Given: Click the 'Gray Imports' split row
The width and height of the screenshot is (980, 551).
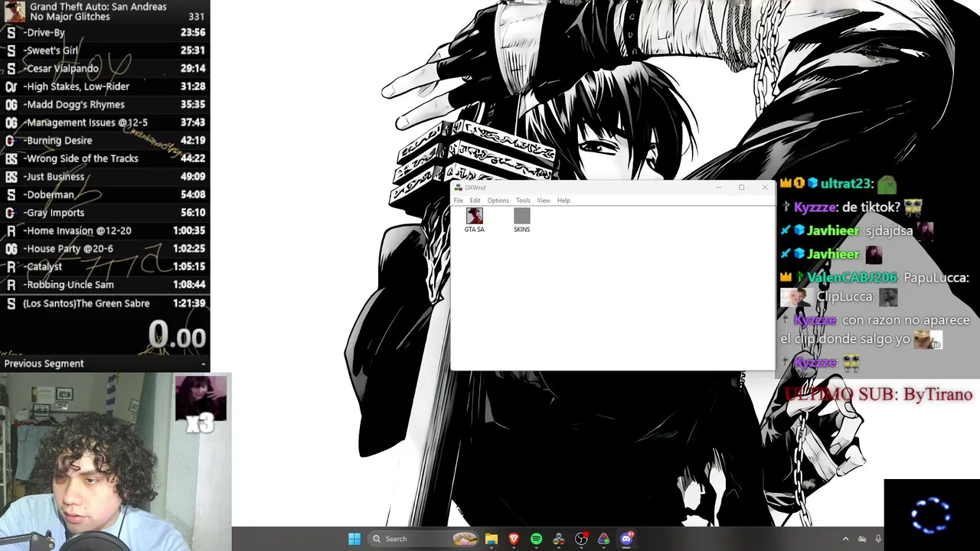Looking at the screenshot, I should click(x=105, y=213).
